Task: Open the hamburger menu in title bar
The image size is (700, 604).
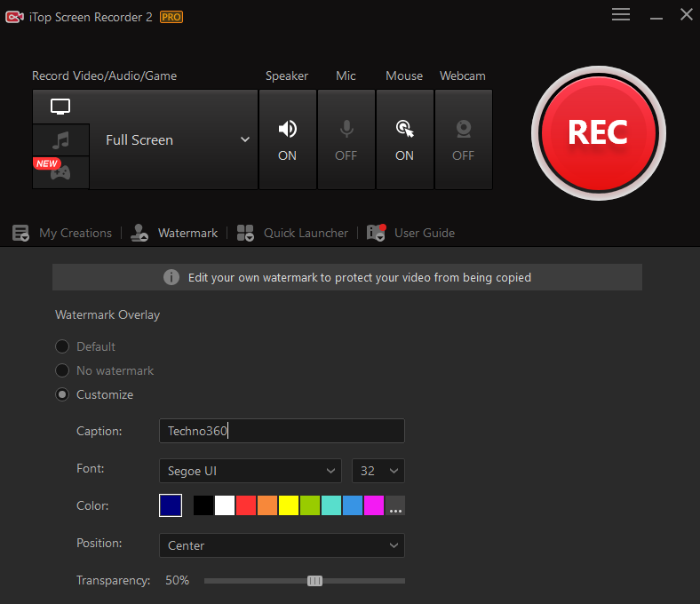Action: pos(621,15)
